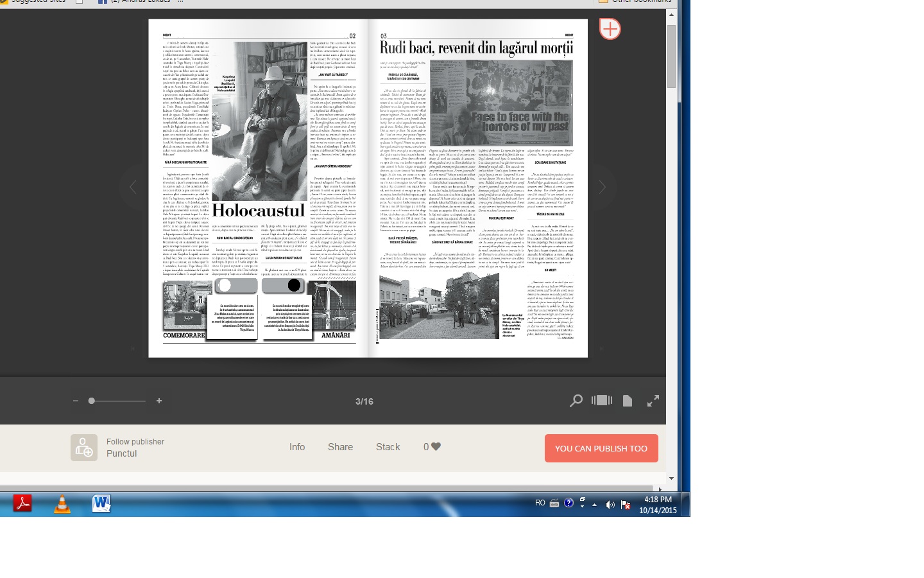Image resolution: width=924 pixels, height=578 pixels.
Task: Click the search magnifier icon in viewer
Action: click(576, 401)
